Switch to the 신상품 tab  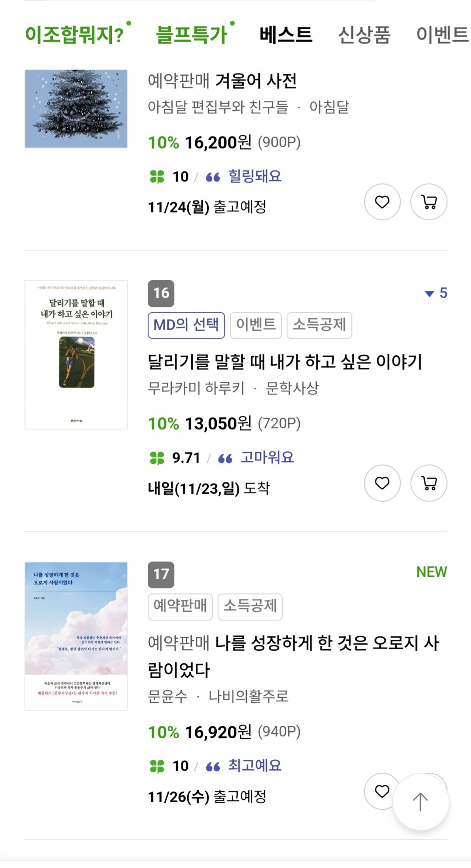(x=365, y=35)
